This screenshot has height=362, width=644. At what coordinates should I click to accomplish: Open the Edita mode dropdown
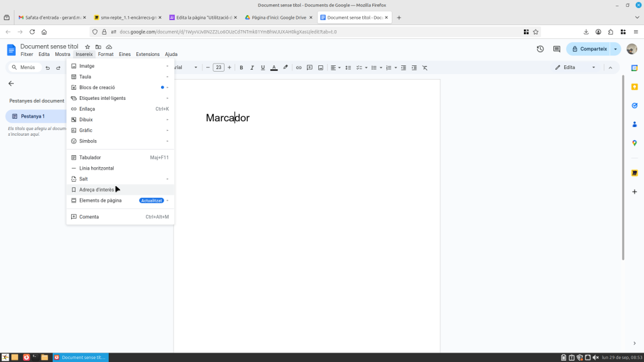pyautogui.click(x=575, y=67)
